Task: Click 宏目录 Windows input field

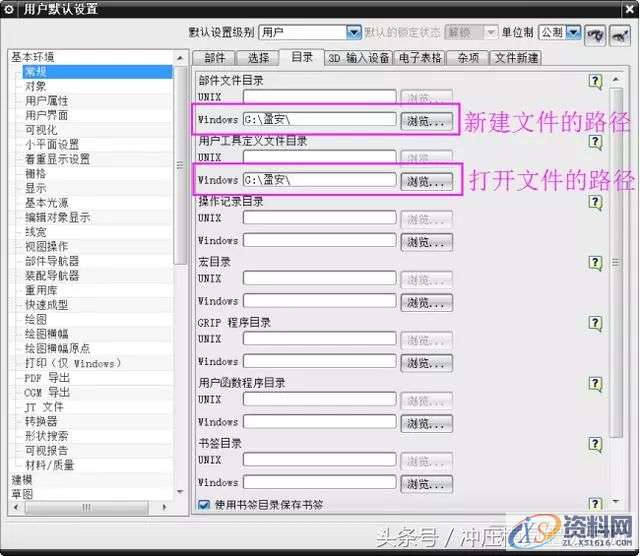Action: tap(320, 300)
